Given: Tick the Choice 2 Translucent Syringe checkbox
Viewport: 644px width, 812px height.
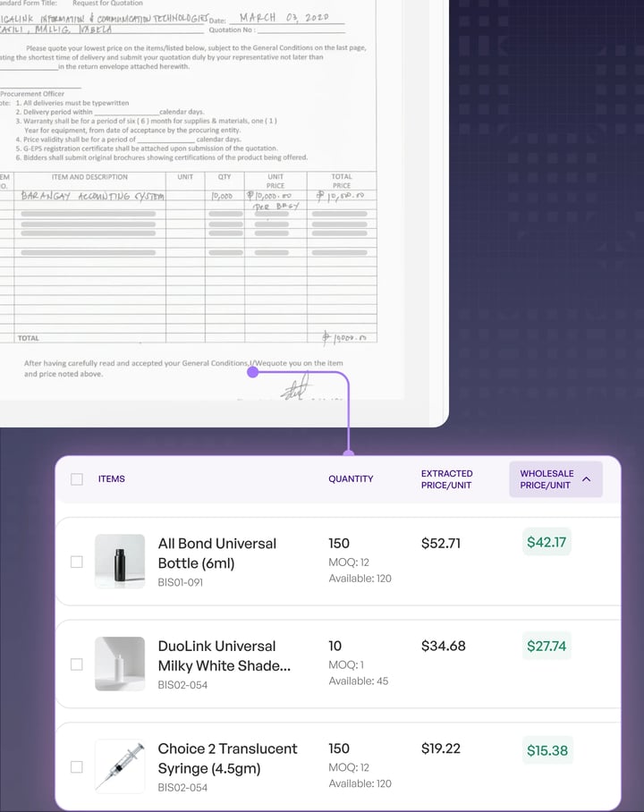Looking at the screenshot, I should point(77,767).
